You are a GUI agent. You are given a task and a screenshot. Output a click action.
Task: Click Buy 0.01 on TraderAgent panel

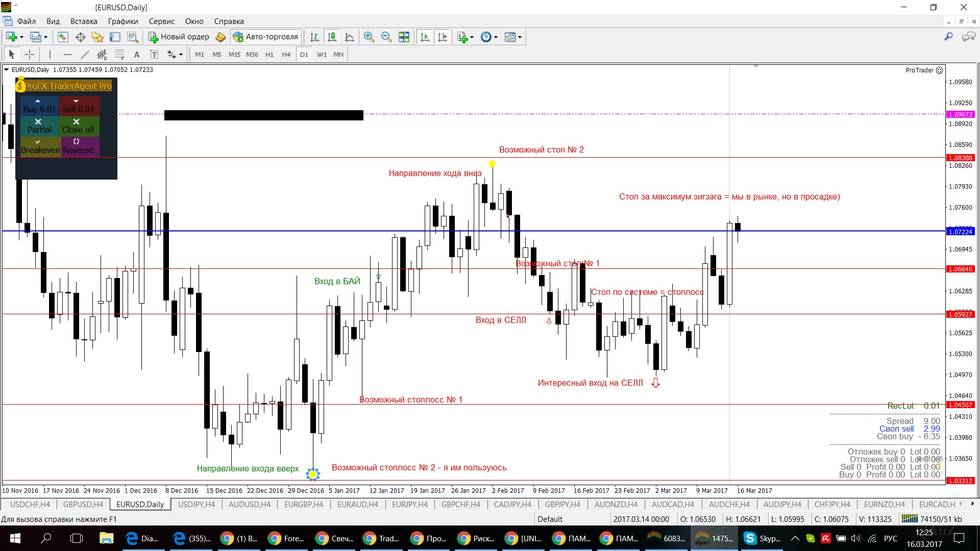pyautogui.click(x=39, y=106)
